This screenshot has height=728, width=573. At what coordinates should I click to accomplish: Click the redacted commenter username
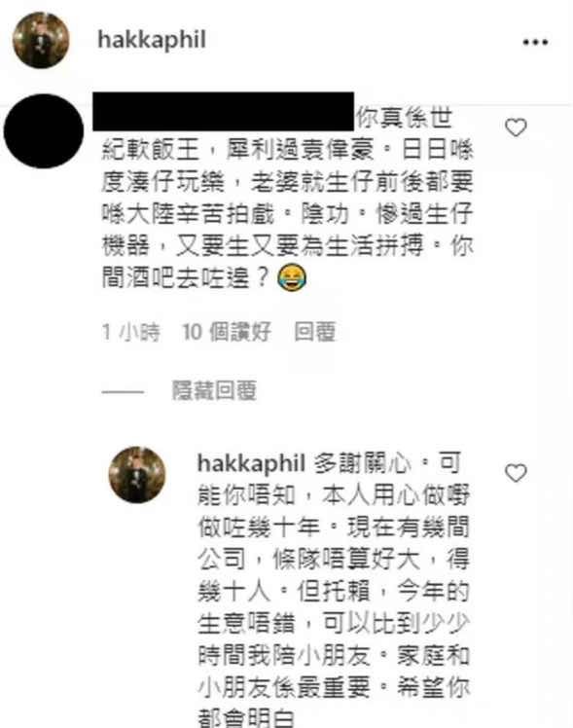[223, 111]
